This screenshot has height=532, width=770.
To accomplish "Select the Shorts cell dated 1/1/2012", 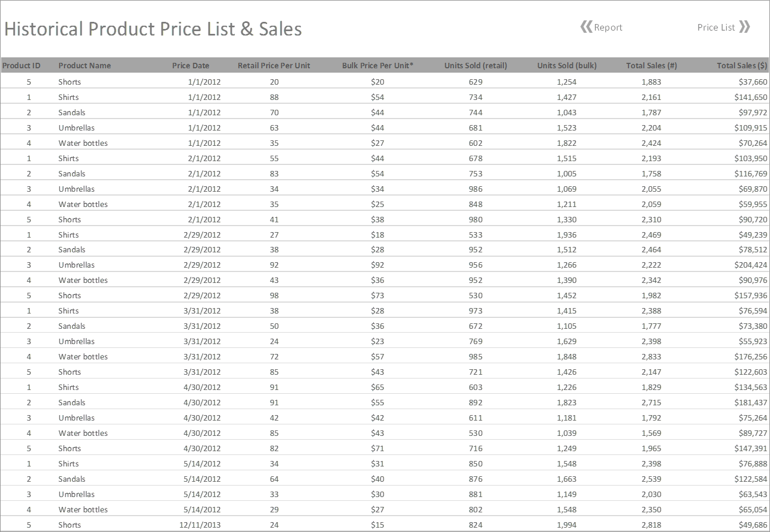I will 69,81.
